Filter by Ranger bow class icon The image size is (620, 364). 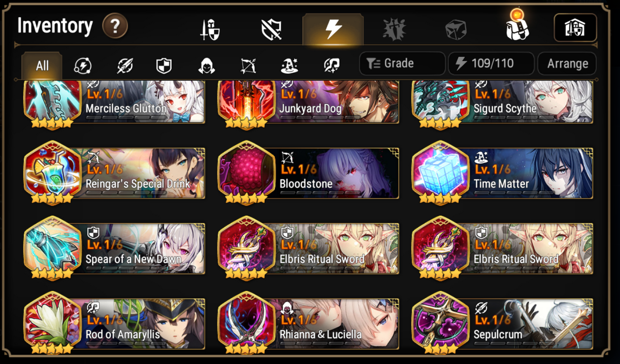[x=248, y=66]
